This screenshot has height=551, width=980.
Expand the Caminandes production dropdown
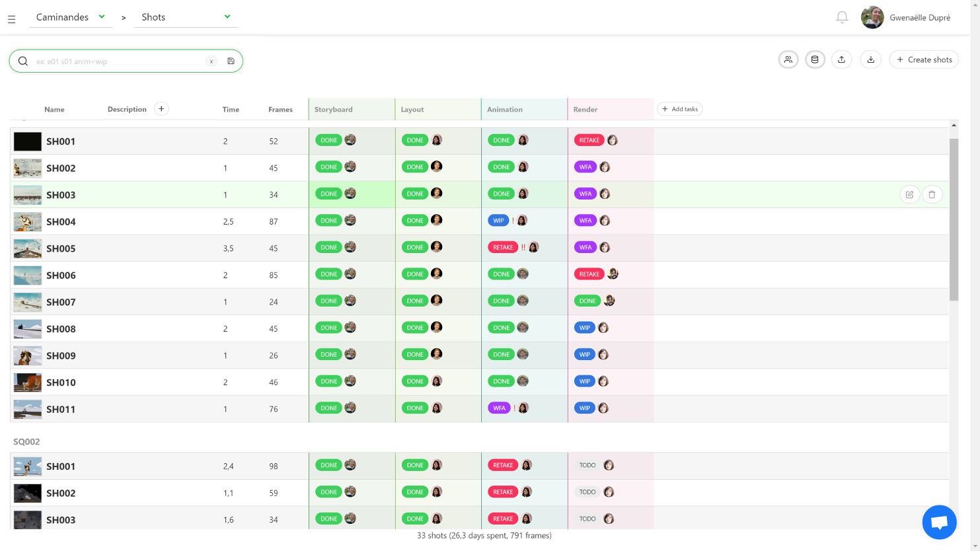(x=71, y=17)
